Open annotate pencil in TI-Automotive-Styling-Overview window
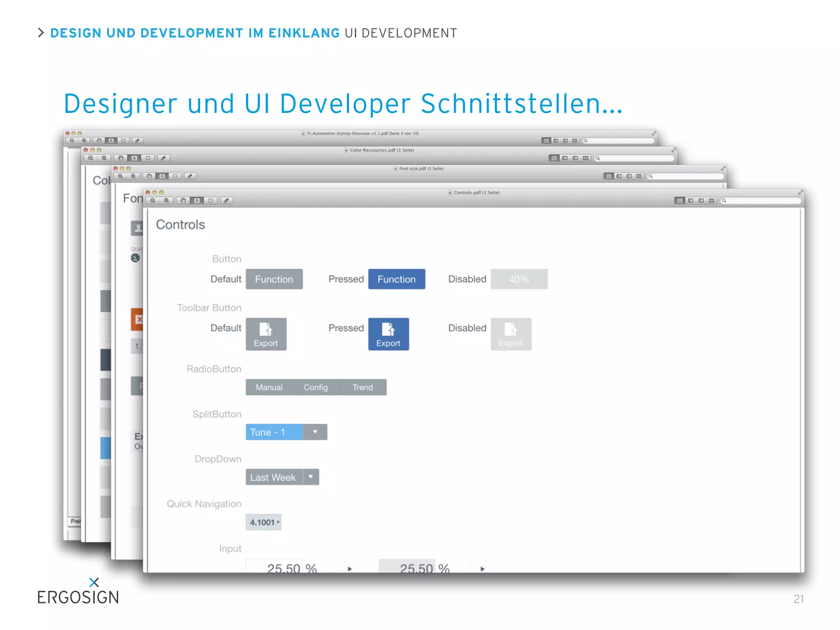The width and height of the screenshot is (840, 630). pos(137,141)
